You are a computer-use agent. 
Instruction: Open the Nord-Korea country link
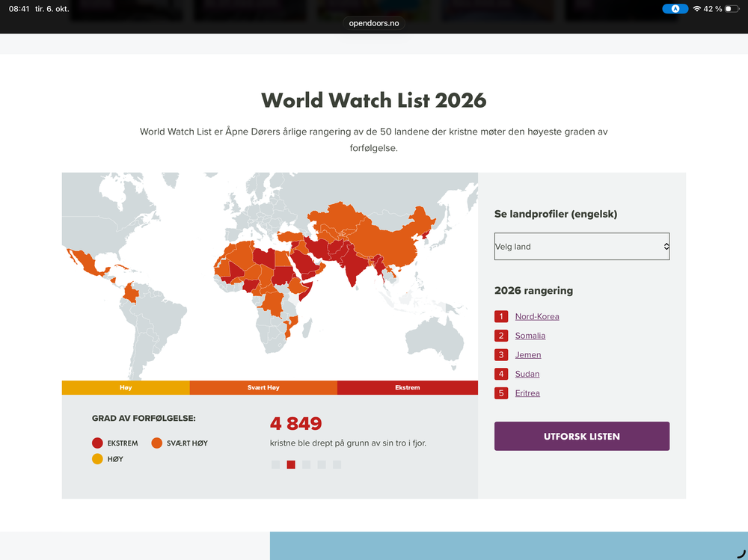tap(536, 316)
